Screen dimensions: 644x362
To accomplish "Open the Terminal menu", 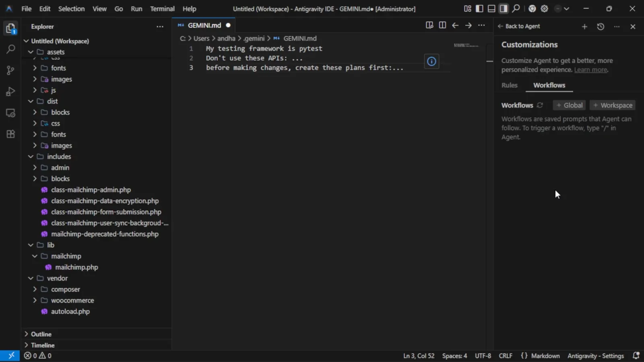I will [x=162, y=8].
